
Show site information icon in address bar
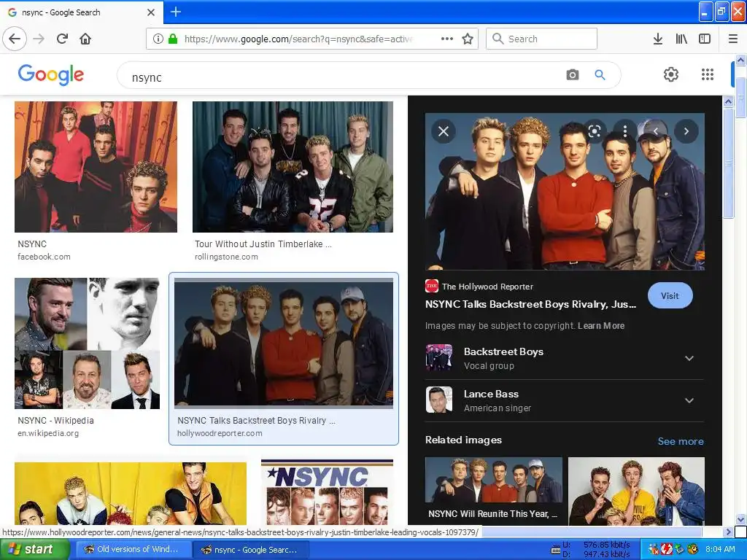[x=158, y=39]
